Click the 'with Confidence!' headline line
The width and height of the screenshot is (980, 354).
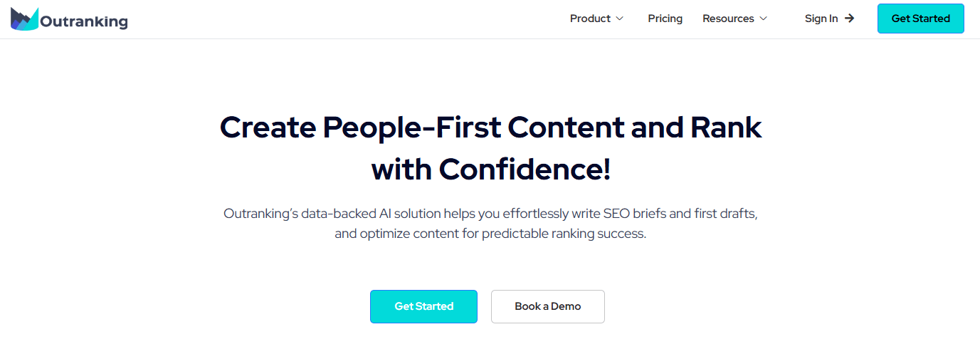pos(490,169)
